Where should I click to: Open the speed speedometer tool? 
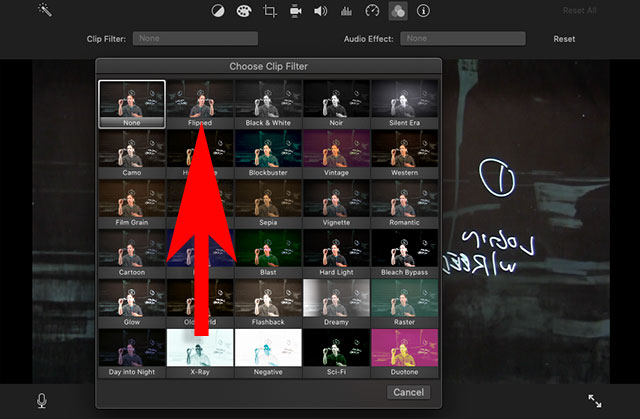(373, 11)
